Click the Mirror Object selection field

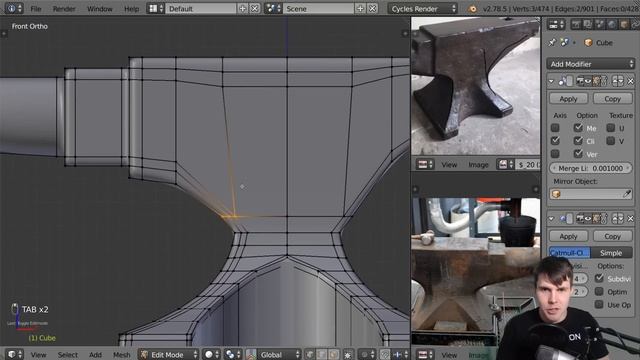click(586, 194)
